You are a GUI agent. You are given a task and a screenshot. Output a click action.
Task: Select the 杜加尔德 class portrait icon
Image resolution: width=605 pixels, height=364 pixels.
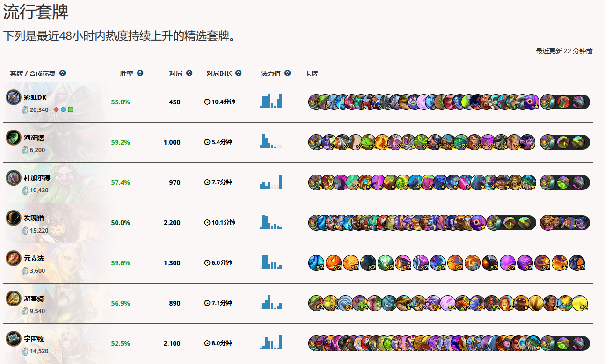click(x=14, y=178)
